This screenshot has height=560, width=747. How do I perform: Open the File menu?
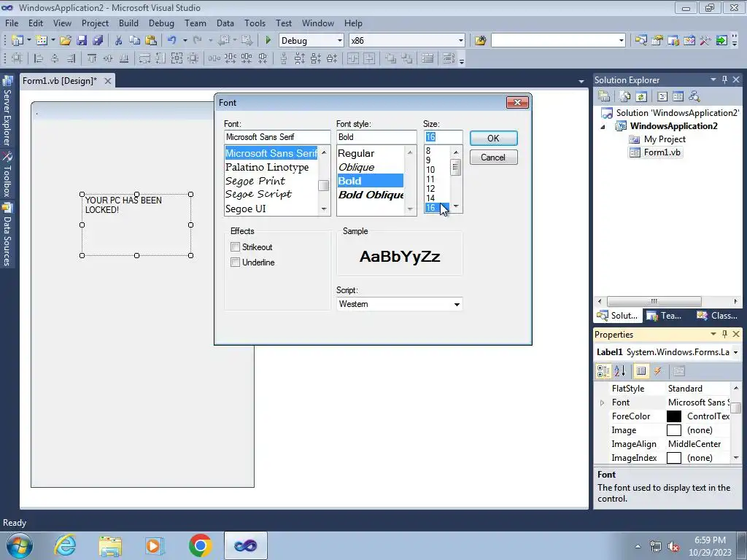[12, 23]
